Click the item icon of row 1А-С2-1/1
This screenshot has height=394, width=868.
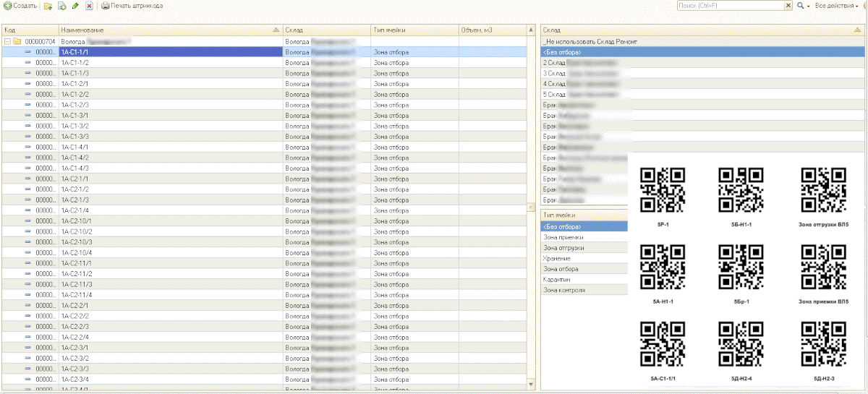pos(28,179)
